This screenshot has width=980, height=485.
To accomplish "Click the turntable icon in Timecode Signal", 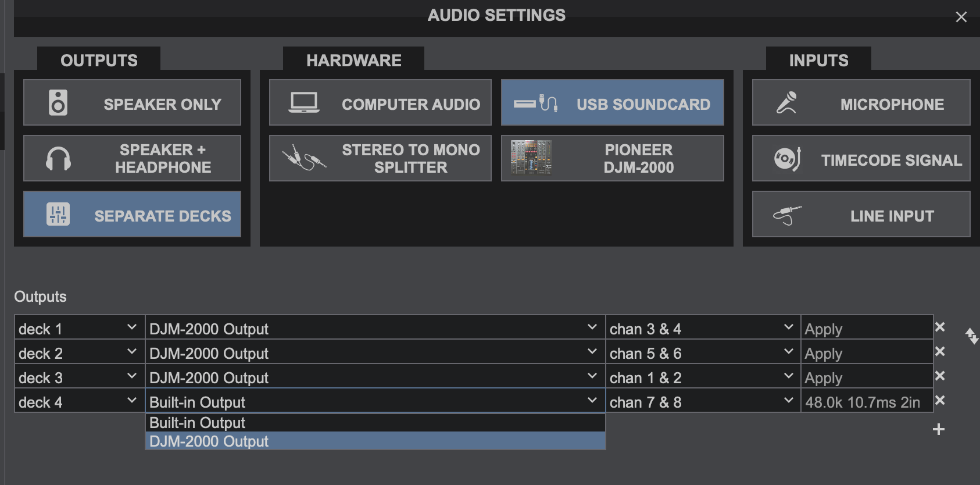I will 788,158.
